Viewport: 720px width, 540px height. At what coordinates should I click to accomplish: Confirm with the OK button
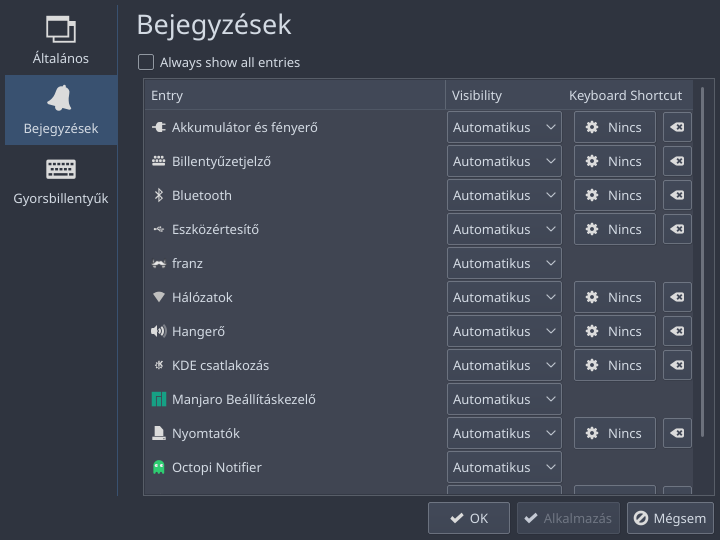pos(469,518)
